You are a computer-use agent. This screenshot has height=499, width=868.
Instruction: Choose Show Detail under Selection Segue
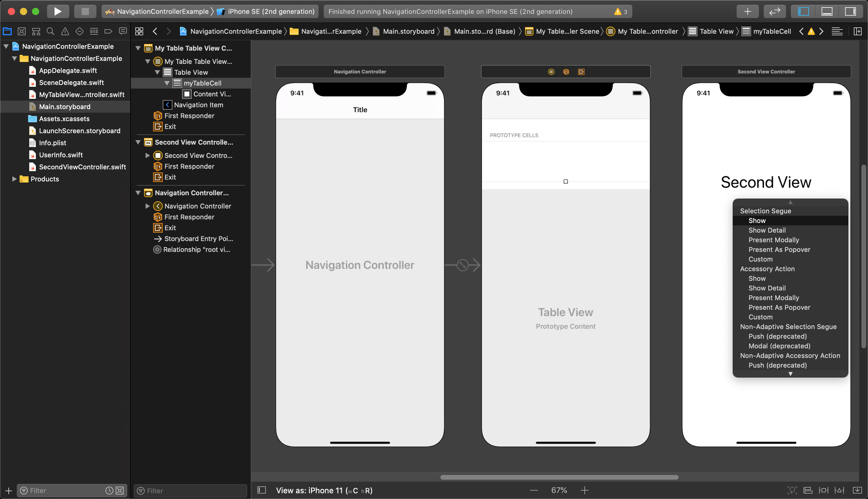(790, 230)
